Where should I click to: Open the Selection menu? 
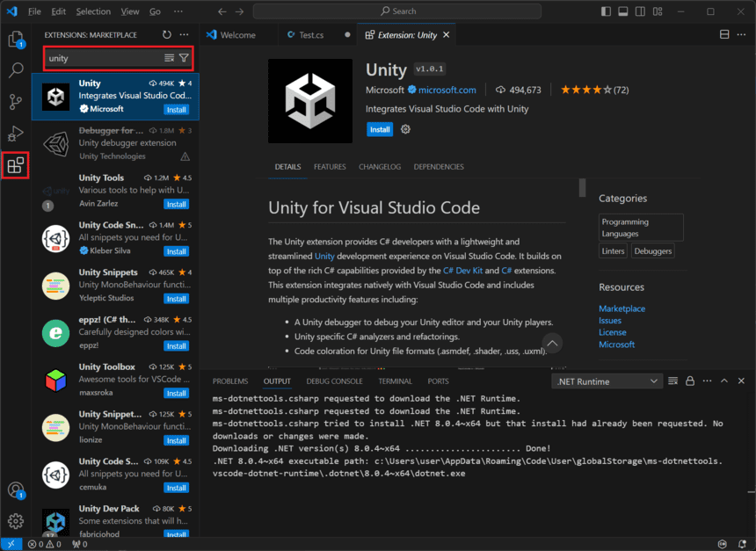[93, 11]
